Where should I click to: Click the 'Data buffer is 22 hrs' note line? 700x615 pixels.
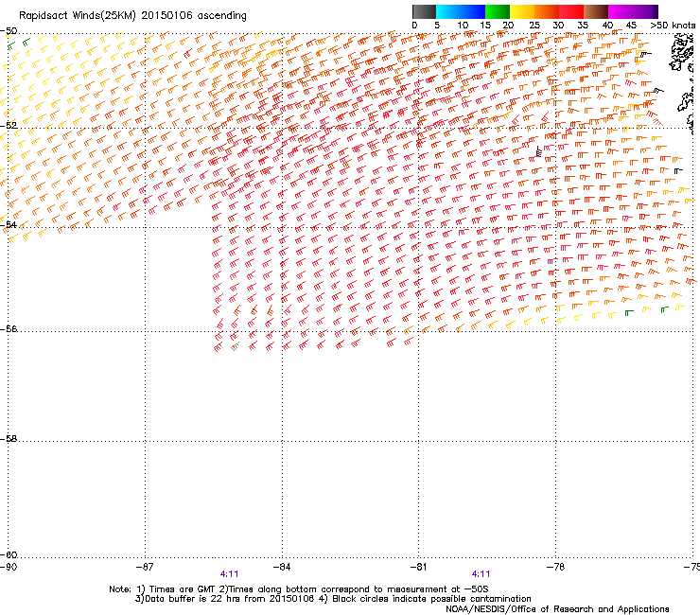(333, 599)
